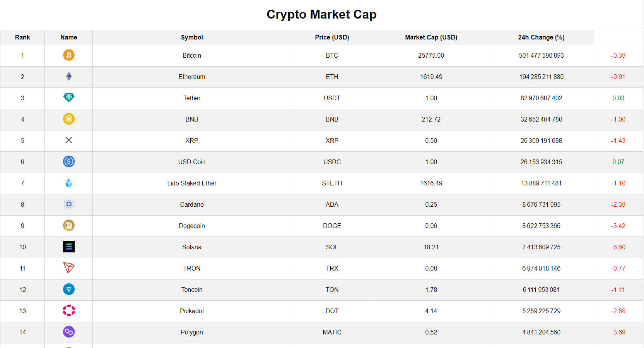This screenshot has height=348, width=644.
Task: Click the Bitcoin coin logo icon
Action: [x=69, y=55]
